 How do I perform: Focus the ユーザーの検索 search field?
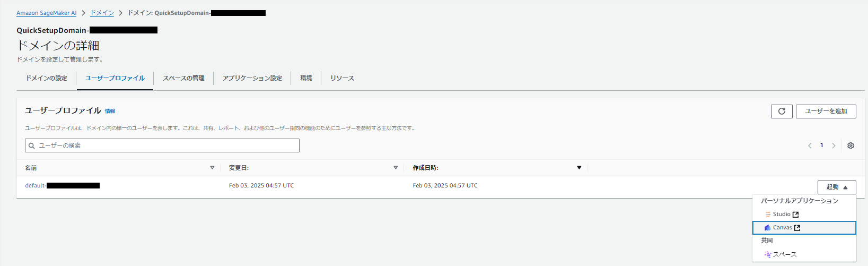pyautogui.click(x=162, y=145)
